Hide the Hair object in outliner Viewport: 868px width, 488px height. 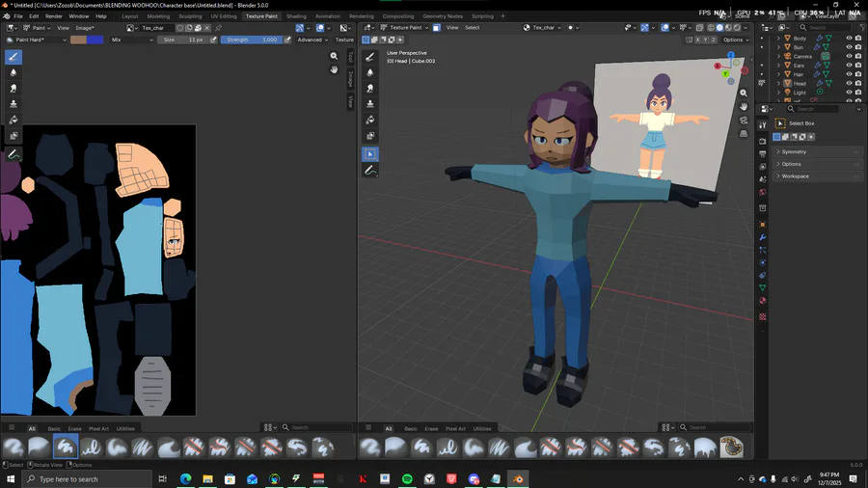(x=849, y=74)
